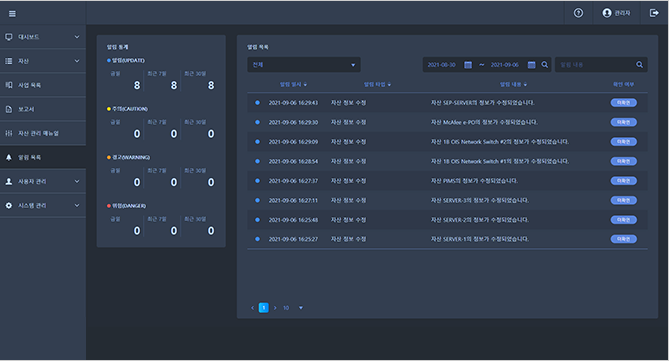Viewport: 669px width, 361px height.
Task: Click timestamp 2021-09-06 16:29:09
Action: pyautogui.click(x=293, y=142)
